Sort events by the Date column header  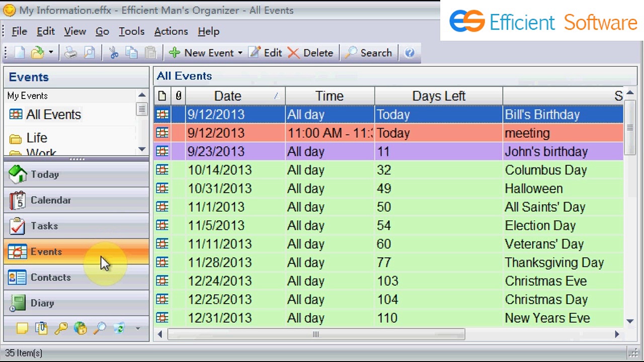(235, 96)
